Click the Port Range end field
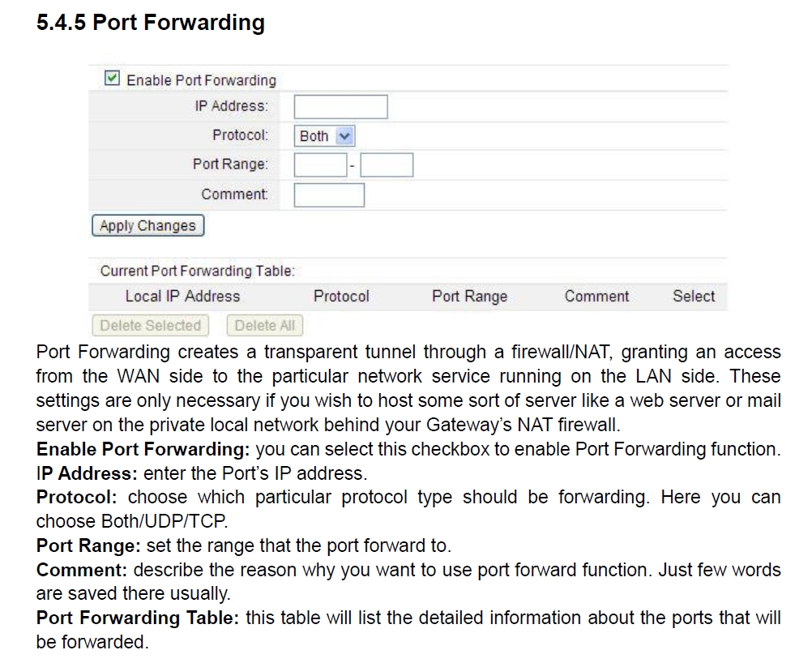 pos(387,165)
